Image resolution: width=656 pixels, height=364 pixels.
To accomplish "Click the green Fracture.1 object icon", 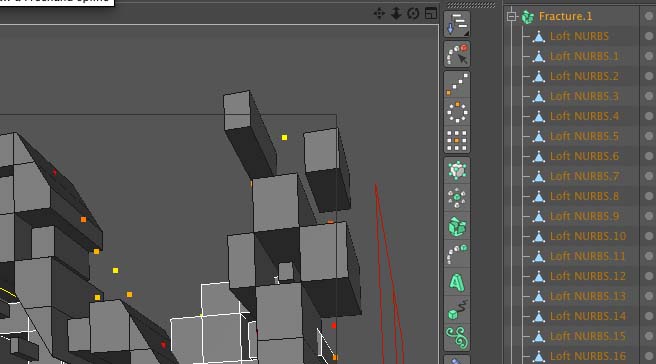I will click(528, 17).
